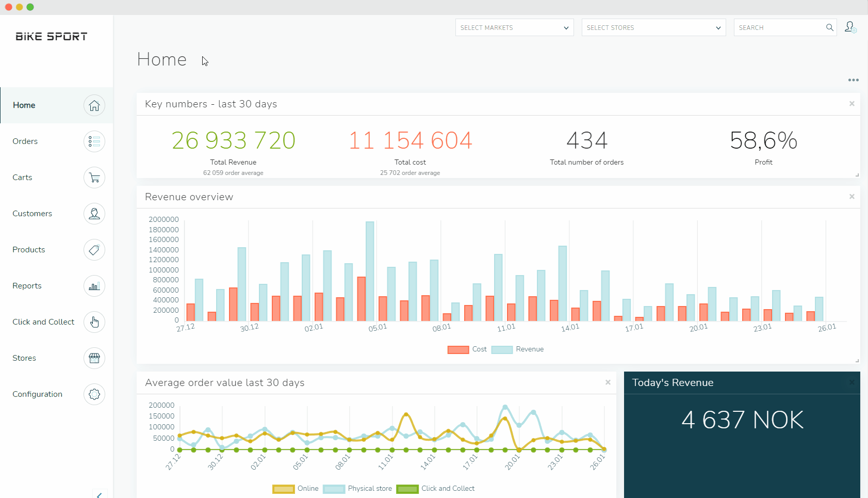
Task: Toggle the Physical store legend swatch
Action: [x=334, y=489]
